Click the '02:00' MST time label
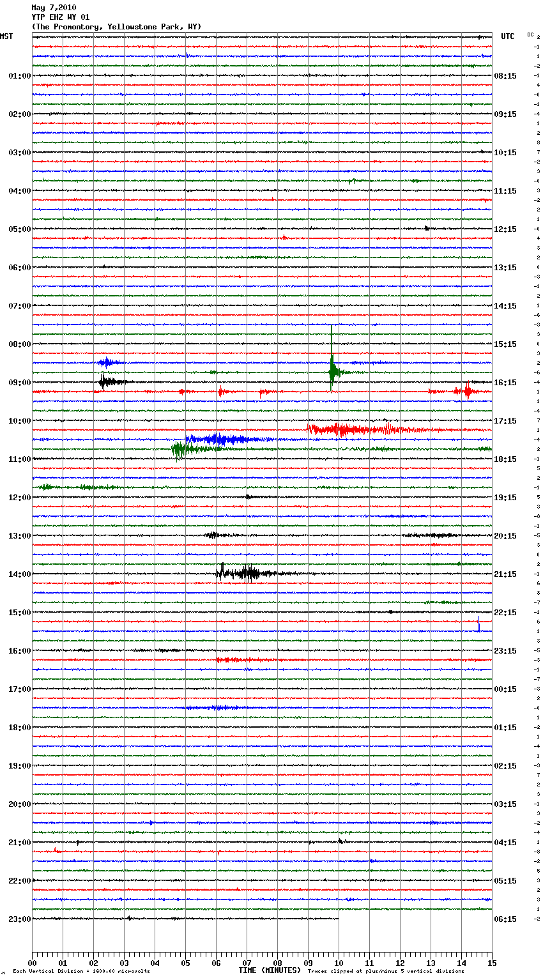Viewport: 543px width, 980px height. point(20,114)
